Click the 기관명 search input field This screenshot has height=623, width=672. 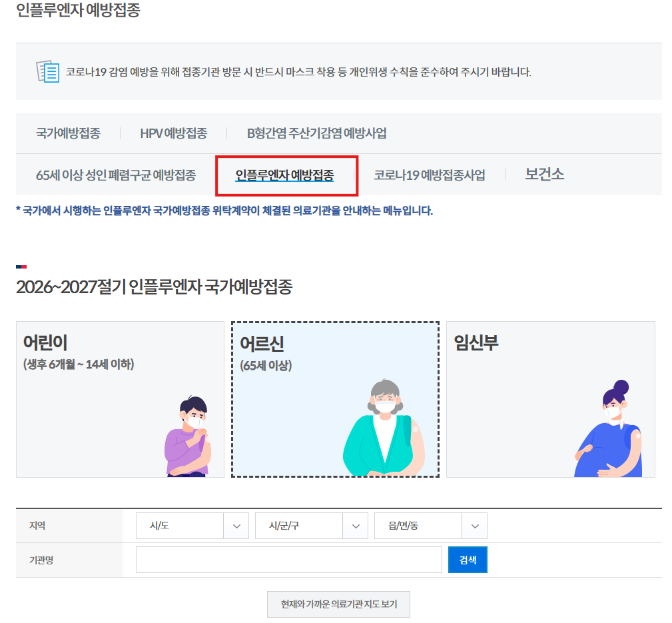tap(289, 560)
